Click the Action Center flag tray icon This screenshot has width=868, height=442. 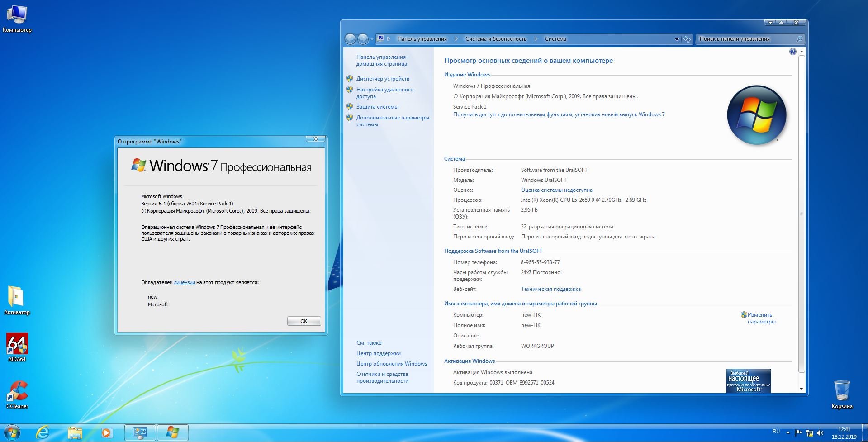(x=799, y=433)
